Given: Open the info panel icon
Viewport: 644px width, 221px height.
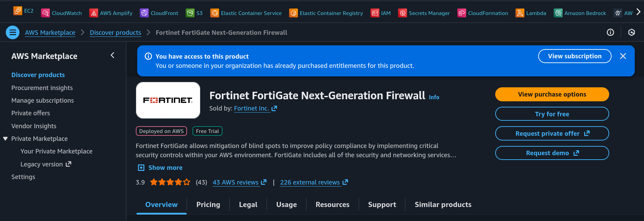Looking at the screenshot, I should (x=610, y=32).
